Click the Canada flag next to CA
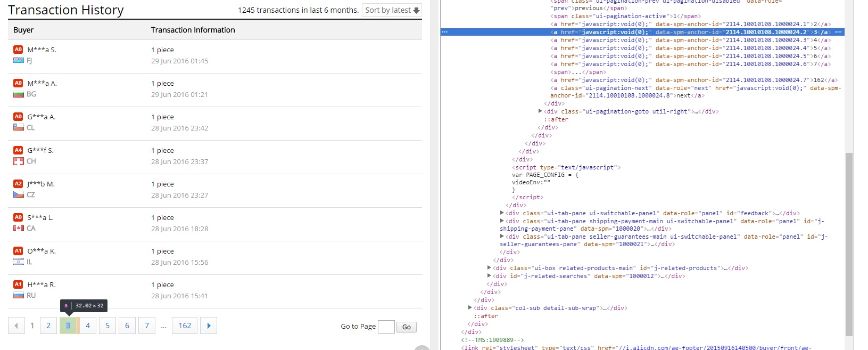The image size is (868, 350). (x=19, y=228)
